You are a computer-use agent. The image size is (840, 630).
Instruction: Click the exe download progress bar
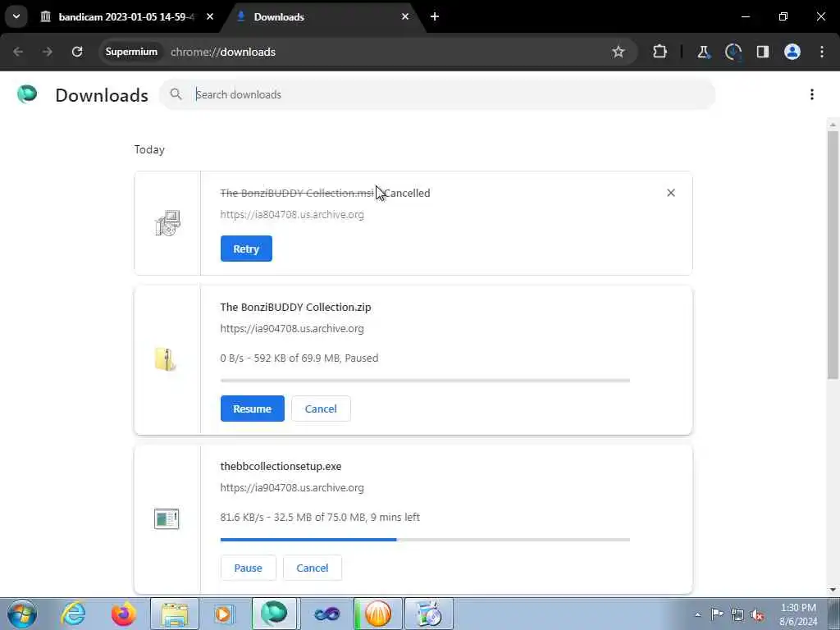pos(425,540)
